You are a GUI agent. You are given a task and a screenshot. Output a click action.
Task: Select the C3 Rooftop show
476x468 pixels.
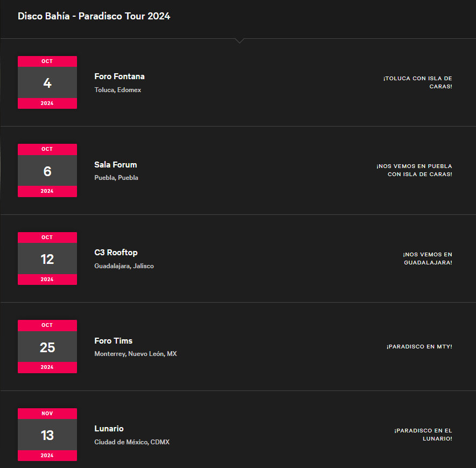pyautogui.click(x=116, y=253)
